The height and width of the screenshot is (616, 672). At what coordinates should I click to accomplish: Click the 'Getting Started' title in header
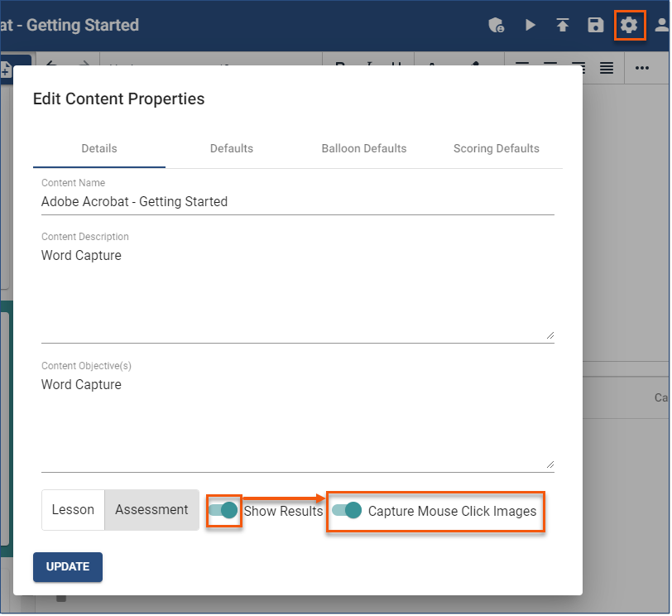click(x=83, y=26)
